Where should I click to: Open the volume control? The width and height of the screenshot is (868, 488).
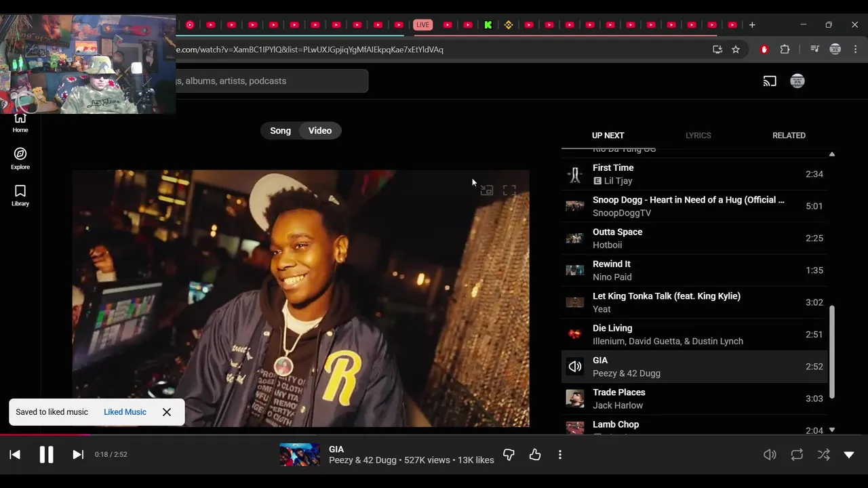click(770, 455)
